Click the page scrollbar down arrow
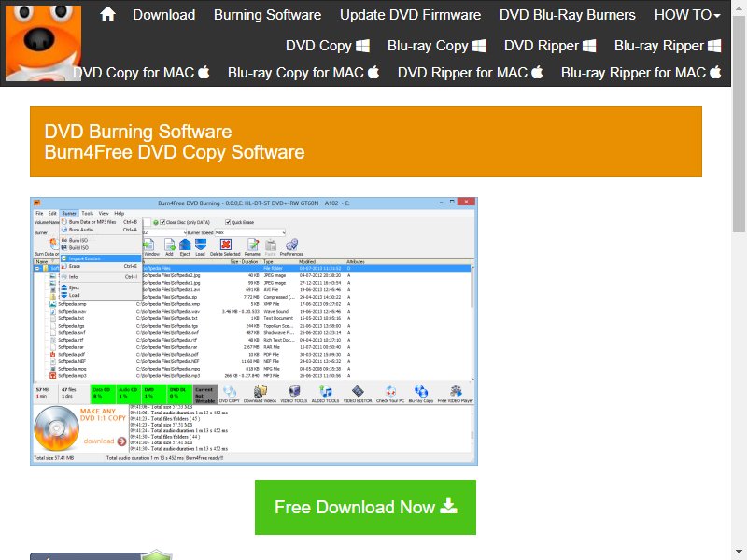747x560 pixels. (x=739, y=553)
